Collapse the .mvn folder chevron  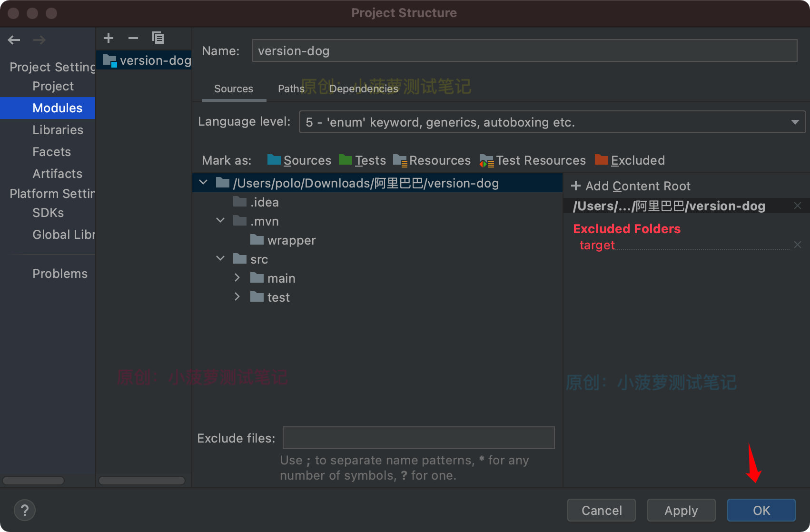point(220,220)
